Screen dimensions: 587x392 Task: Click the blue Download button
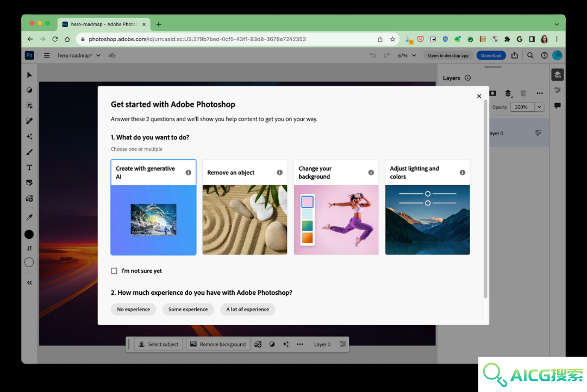click(x=491, y=55)
